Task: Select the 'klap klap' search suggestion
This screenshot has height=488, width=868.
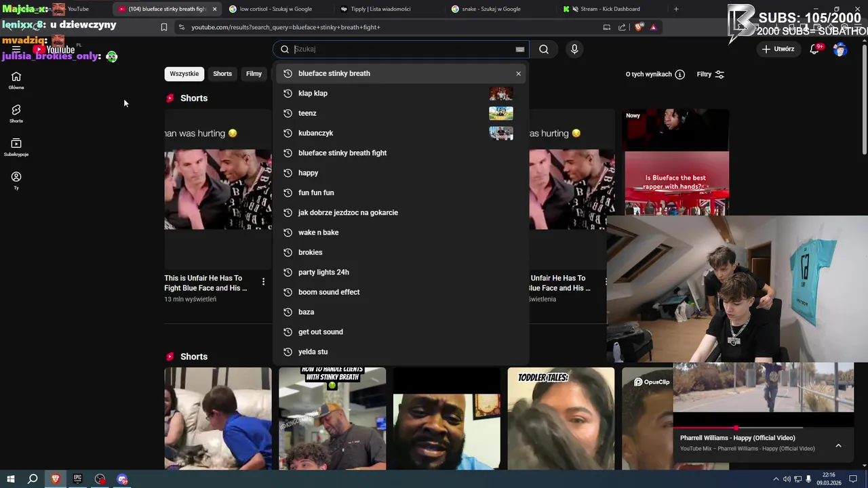Action: pyautogui.click(x=401, y=93)
